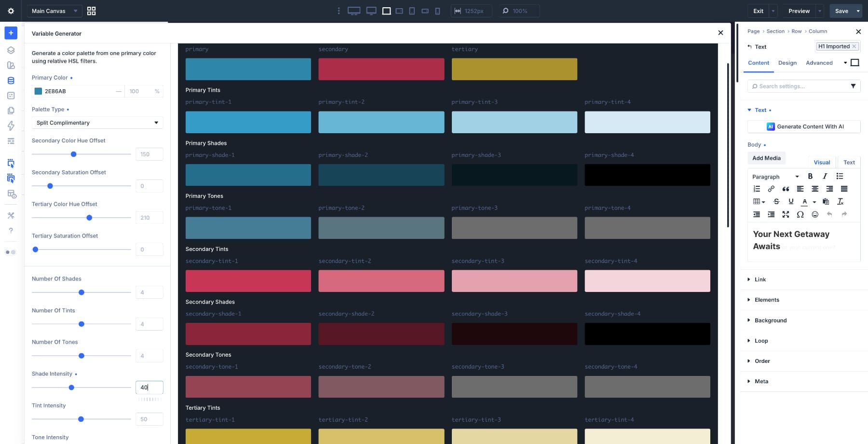Image resolution: width=868 pixels, height=444 pixels.
Task: Close the Variable Generator panel
Action: [x=720, y=33]
